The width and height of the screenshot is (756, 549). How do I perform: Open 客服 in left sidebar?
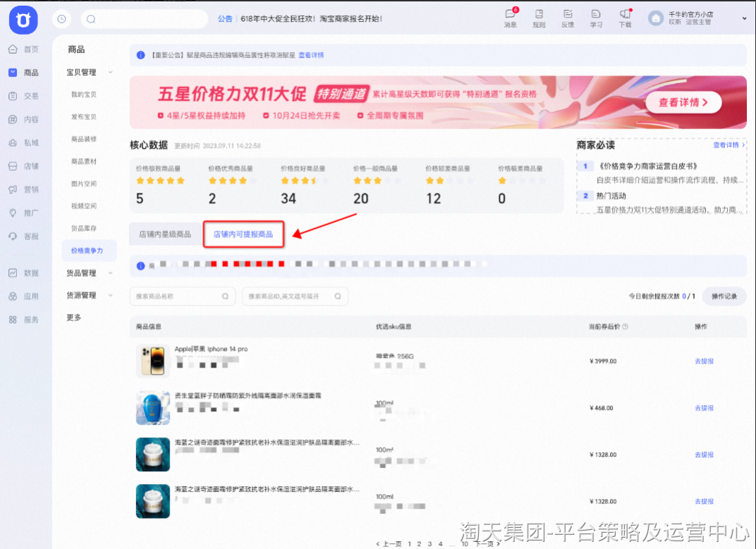click(24, 236)
